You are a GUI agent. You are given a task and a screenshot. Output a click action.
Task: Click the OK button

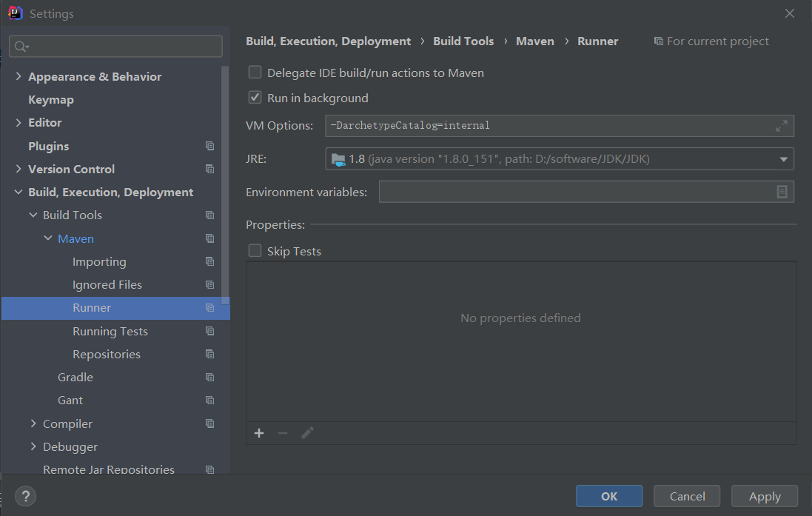click(609, 496)
